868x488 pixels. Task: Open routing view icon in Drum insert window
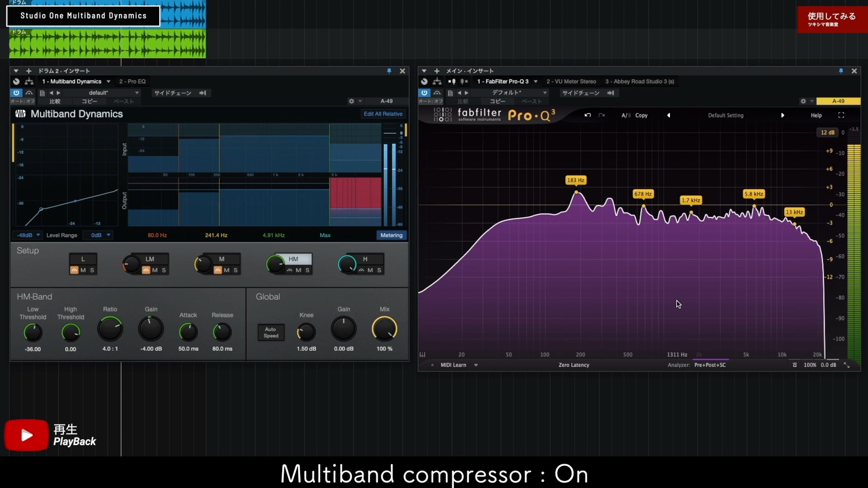click(x=29, y=81)
